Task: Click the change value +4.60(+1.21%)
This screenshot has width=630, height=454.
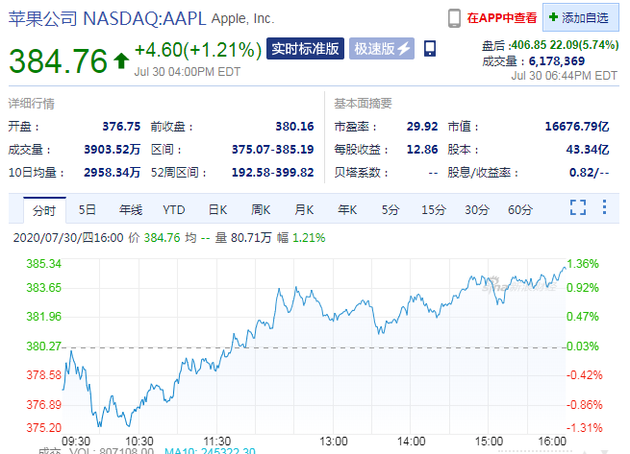Action: point(198,50)
